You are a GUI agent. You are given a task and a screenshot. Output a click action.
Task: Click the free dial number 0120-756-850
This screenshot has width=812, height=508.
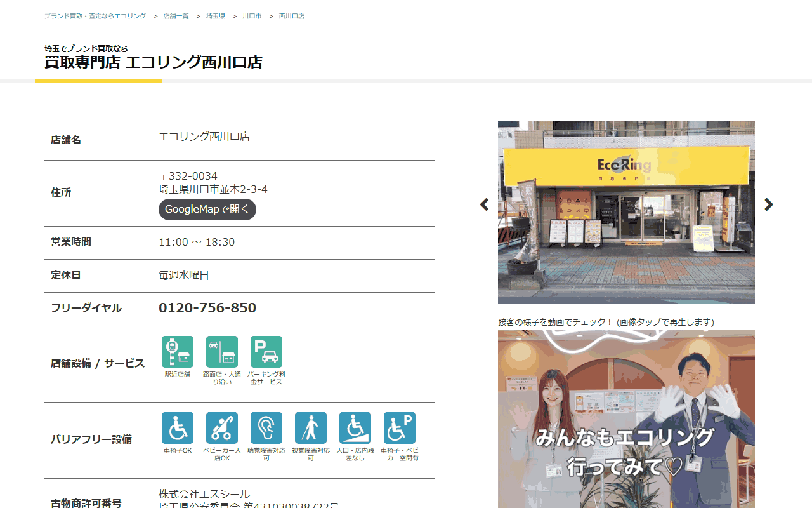(x=207, y=308)
